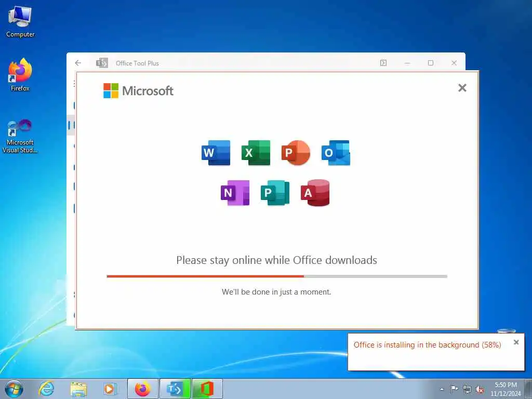Click the PowerPoint app icon
The width and height of the screenshot is (532, 399).
pos(296,153)
